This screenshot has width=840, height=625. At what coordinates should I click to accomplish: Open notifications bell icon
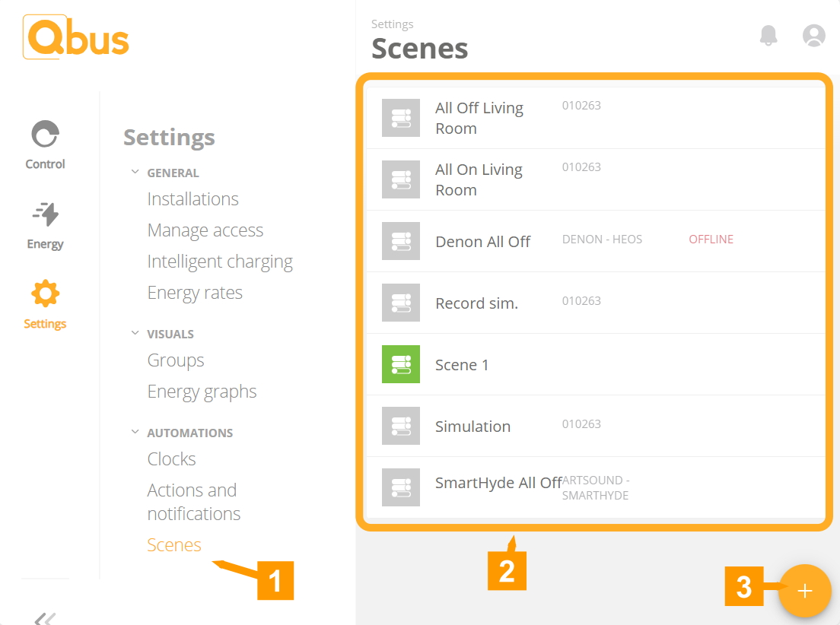pyautogui.click(x=768, y=35)
